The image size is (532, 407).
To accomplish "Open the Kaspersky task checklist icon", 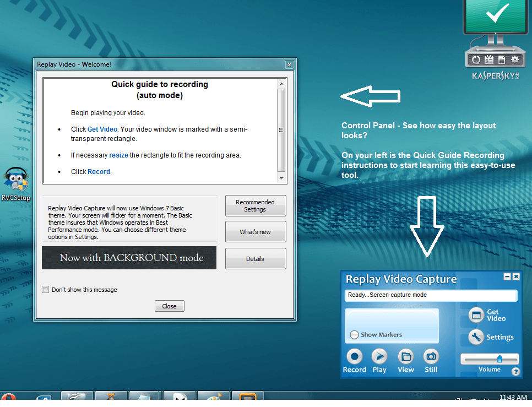I will click(x=489, y=60).
